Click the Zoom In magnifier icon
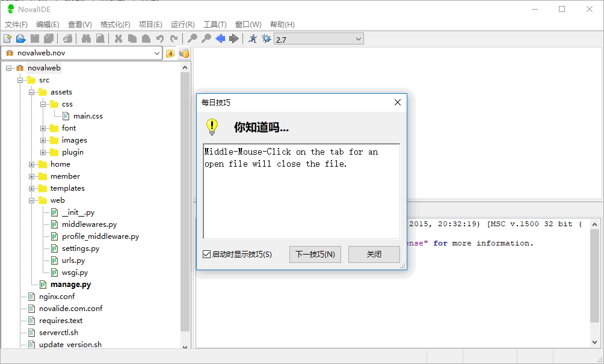This screenshot has height=364, width=604. click(x=192, y=38)
